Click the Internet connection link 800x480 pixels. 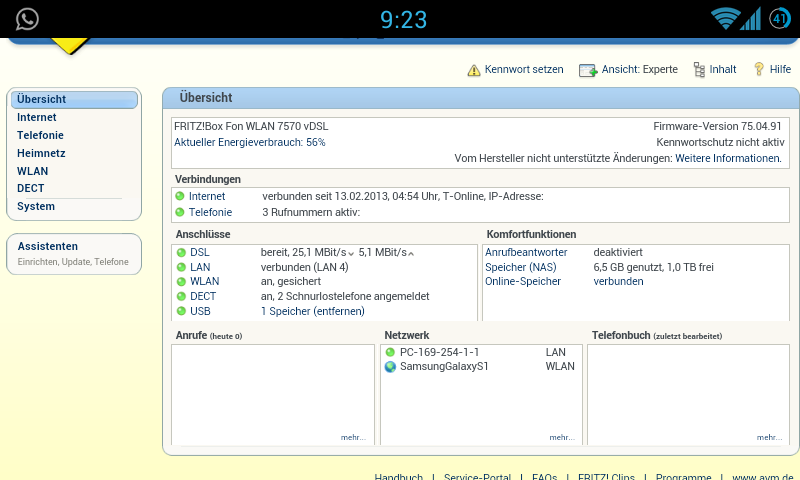point(207,196)
